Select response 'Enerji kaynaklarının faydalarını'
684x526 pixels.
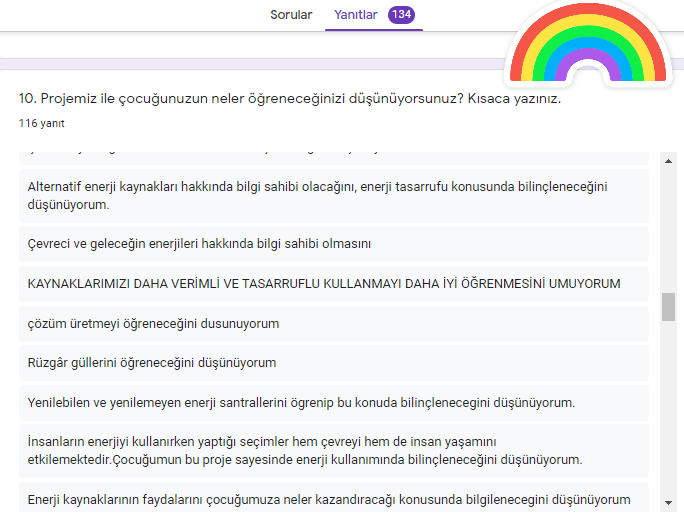[334, 497]
